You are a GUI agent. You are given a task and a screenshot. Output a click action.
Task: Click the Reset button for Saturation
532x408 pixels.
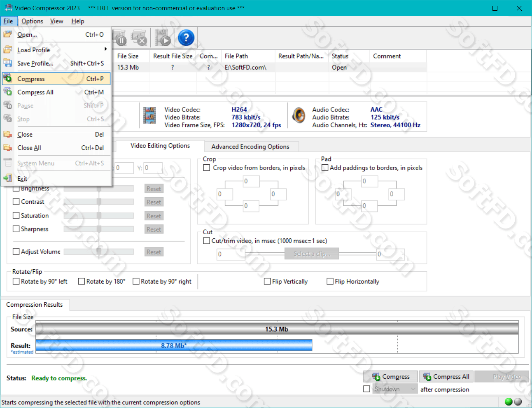pyautogui.click(x=154, y=216)
